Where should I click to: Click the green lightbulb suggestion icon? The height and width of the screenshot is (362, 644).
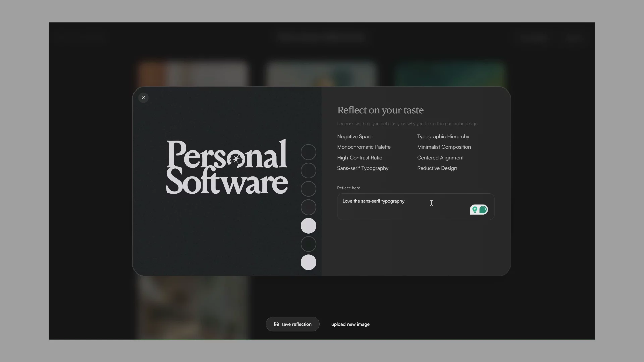475,209
